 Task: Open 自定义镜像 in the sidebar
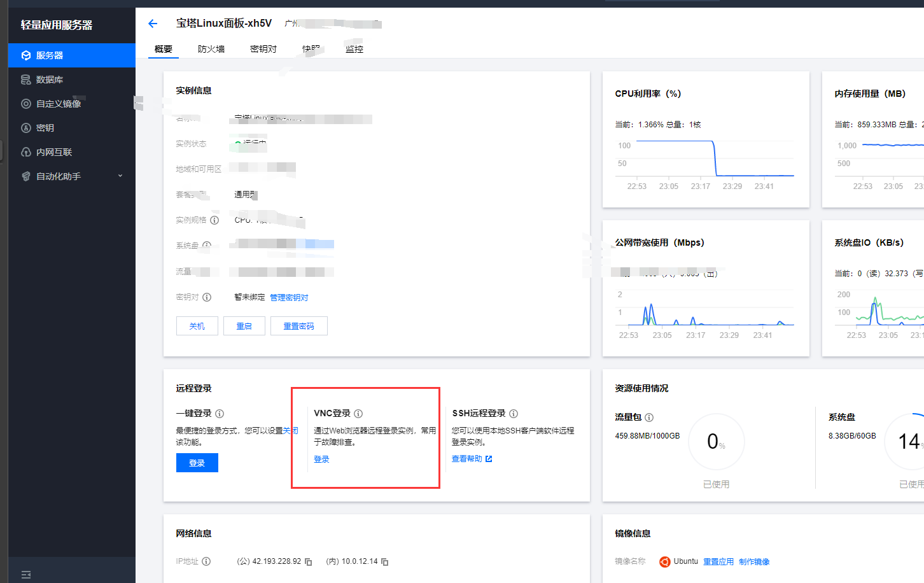pyautogui.click(x=72, y=104)
